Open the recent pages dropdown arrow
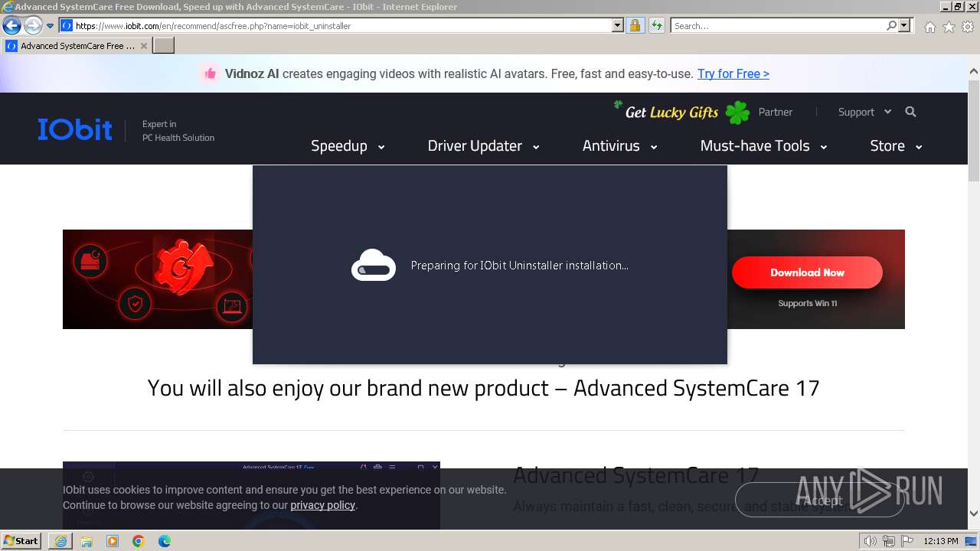Screen dimensions: 980x551 (x=51, y=26)
